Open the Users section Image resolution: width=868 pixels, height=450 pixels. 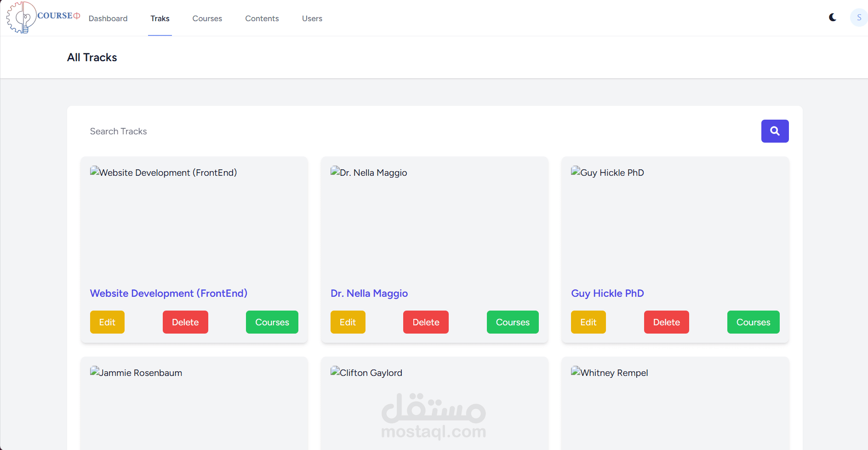[312, 18]
